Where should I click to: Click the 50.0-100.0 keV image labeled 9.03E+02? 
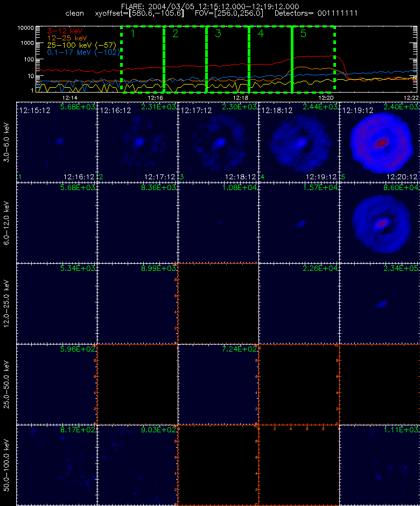(137, 465)
